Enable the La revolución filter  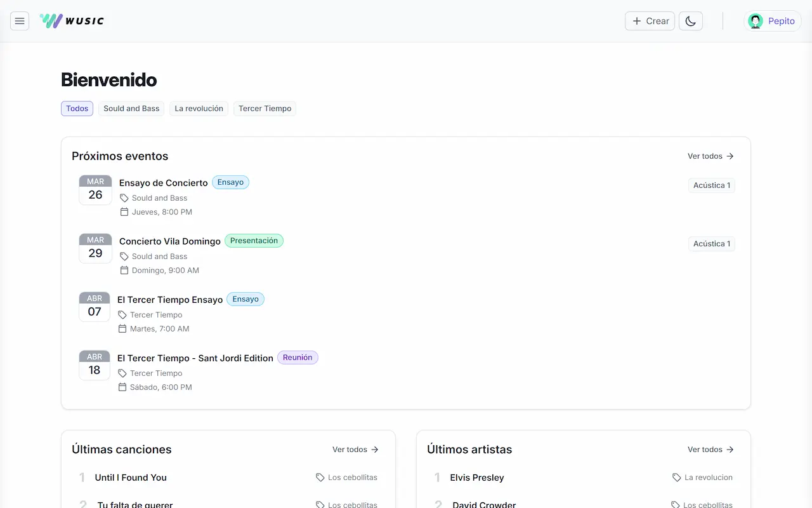(x=199, y=108)
